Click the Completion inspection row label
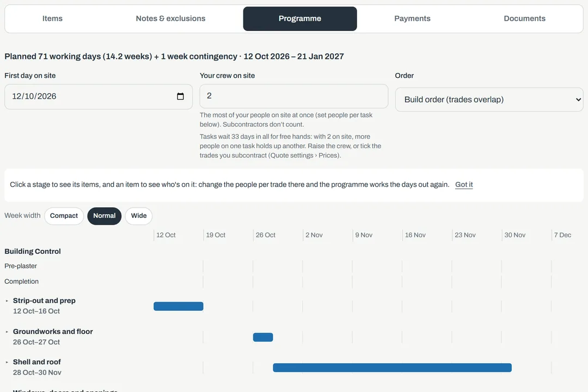 (21, 281)
